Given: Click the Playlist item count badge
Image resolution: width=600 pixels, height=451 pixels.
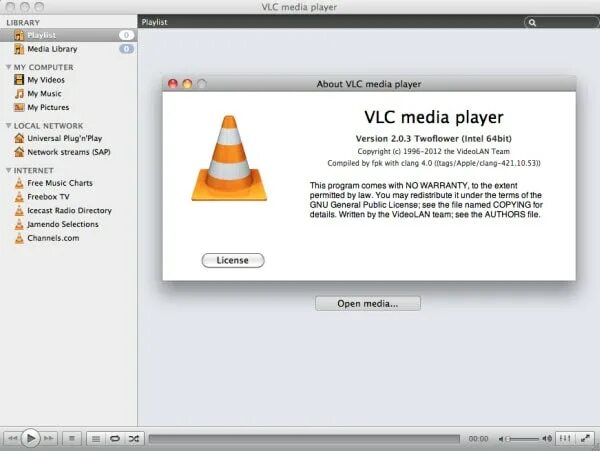Looking at the screenshot, I should click(x=126, y=35).
